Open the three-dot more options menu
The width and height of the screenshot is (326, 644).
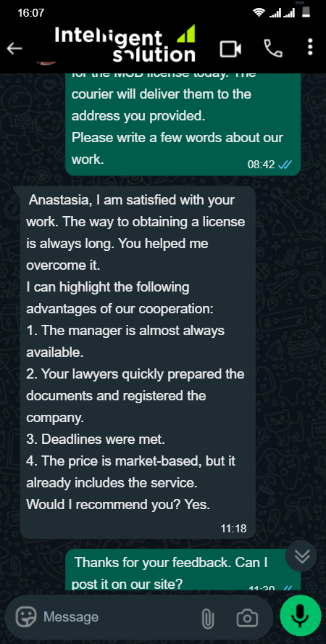pyautogui.click(x=310, y=47)
